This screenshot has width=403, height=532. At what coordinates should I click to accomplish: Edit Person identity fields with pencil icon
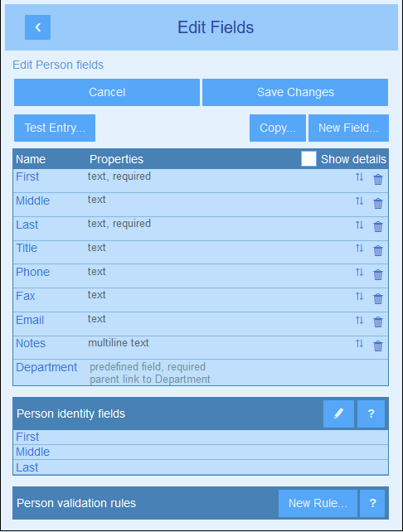point(338,414)
